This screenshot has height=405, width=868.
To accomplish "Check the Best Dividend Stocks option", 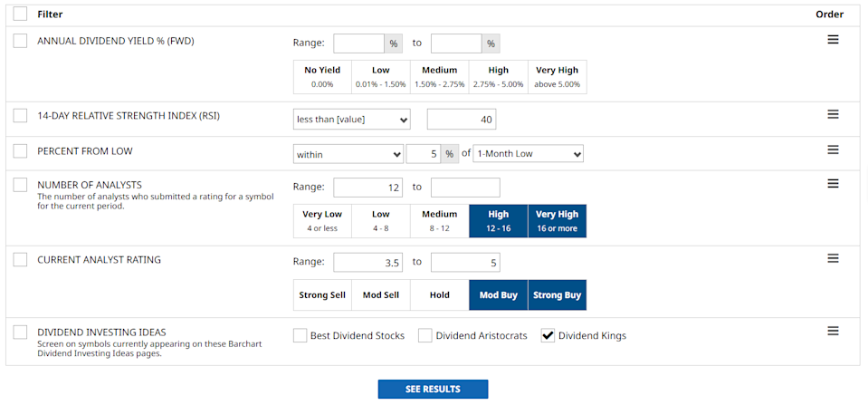I will point(300,336).
